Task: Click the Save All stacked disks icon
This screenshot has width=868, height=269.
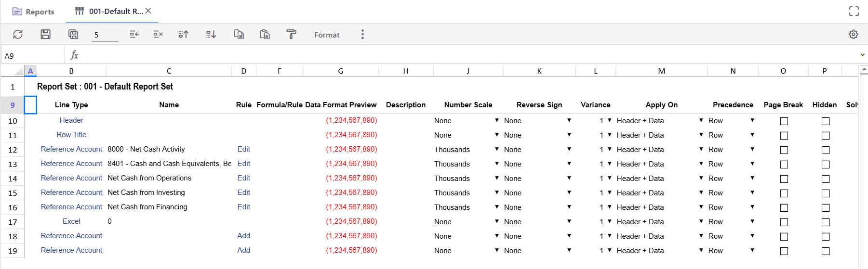Action: (x=73, y=34)
